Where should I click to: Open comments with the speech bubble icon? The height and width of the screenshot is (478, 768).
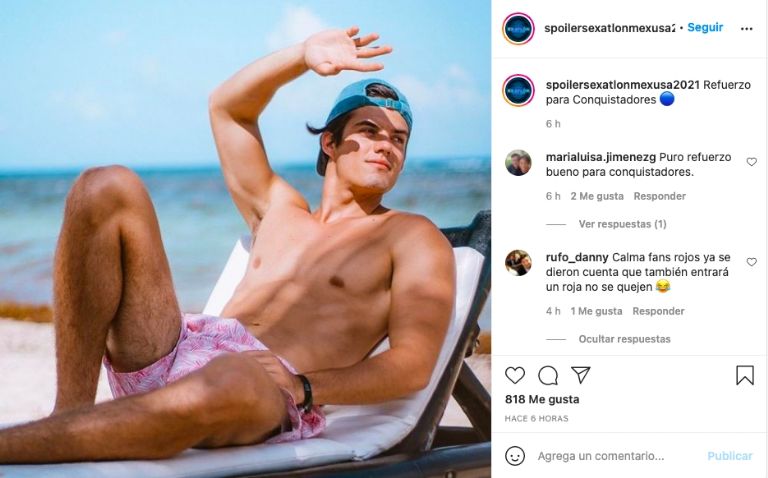pyautogui.click(x=548, y=376)
